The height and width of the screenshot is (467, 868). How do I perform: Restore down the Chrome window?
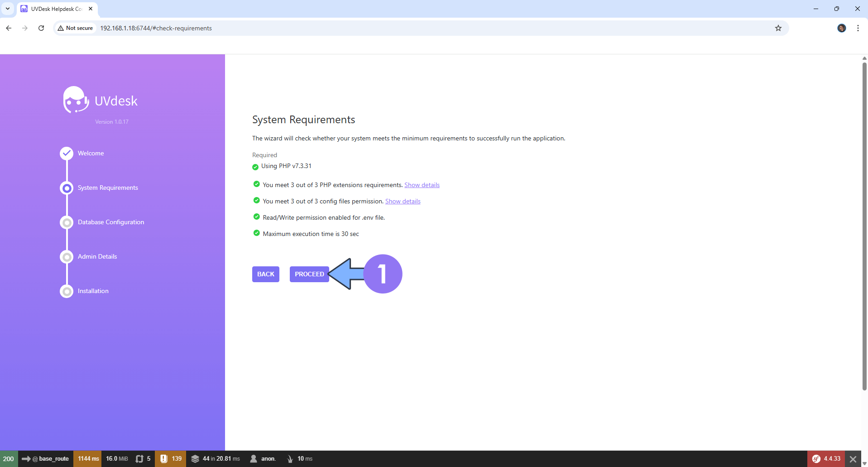pos(837,9)
